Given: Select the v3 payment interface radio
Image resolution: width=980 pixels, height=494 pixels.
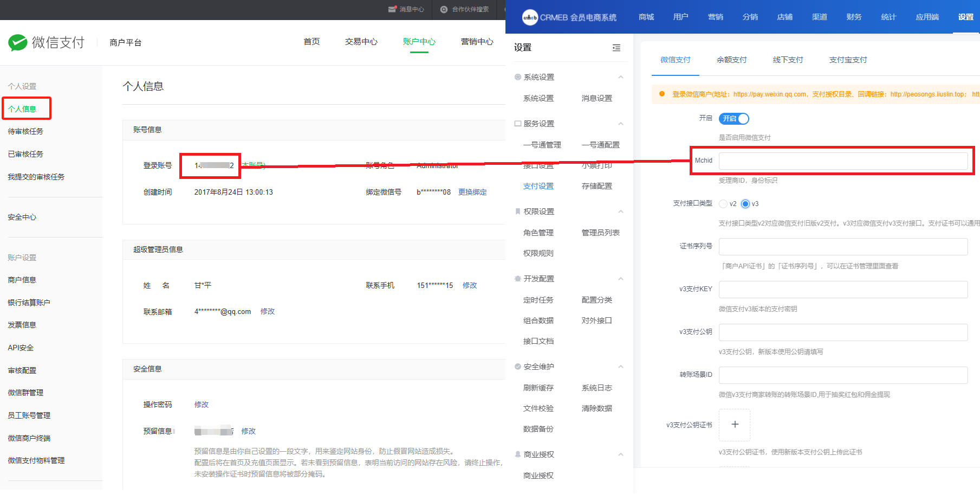Looking at the screenshot, I should click(x=745, y=204).
